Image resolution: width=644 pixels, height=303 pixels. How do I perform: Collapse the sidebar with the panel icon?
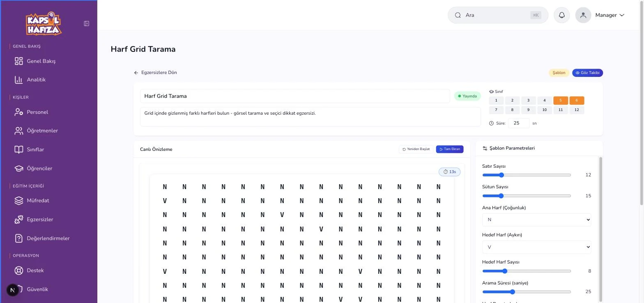pyautogui.click(x=86, y=23)
